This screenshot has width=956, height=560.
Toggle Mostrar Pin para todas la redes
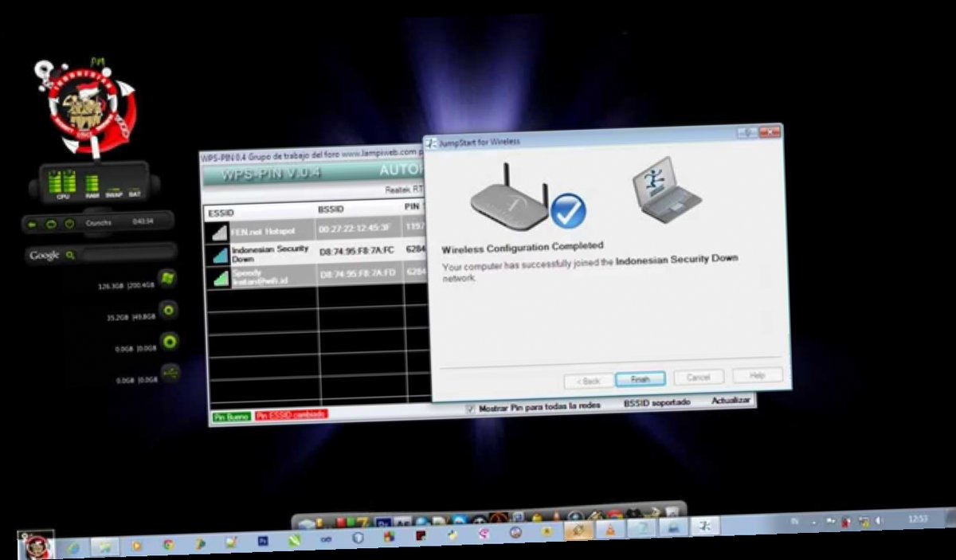471,408
